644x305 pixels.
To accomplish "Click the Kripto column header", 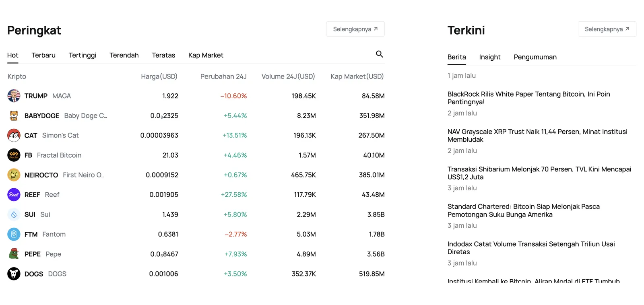I will pyautogui.click(x=17, y=76).
